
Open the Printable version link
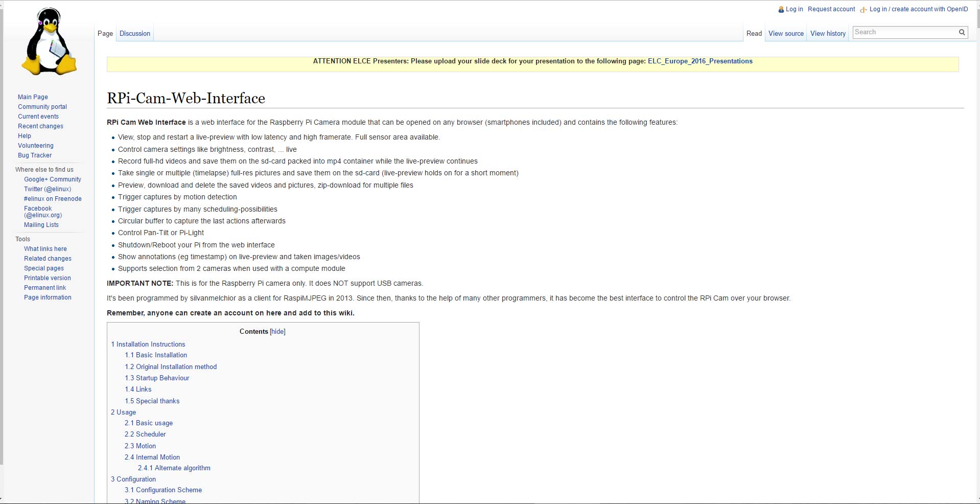pyautogui.click(x=48, y=278)
